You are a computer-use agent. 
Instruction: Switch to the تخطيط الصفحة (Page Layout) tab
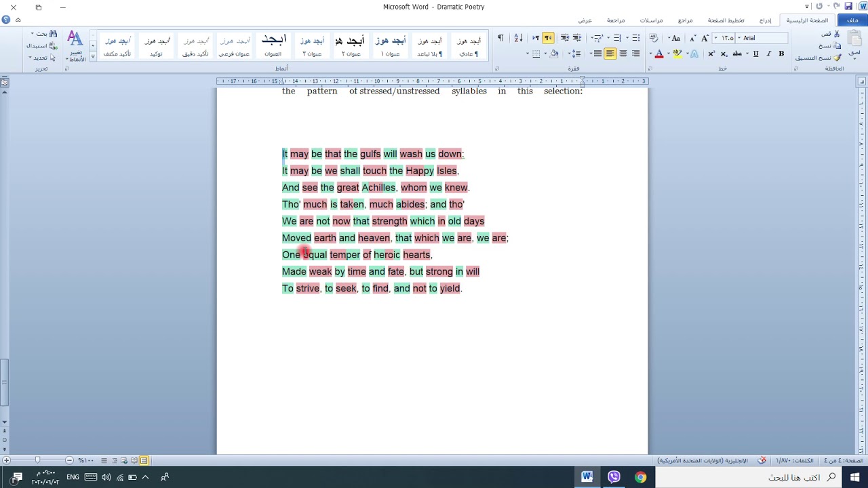pyautogui.click(x=726, y=20)
